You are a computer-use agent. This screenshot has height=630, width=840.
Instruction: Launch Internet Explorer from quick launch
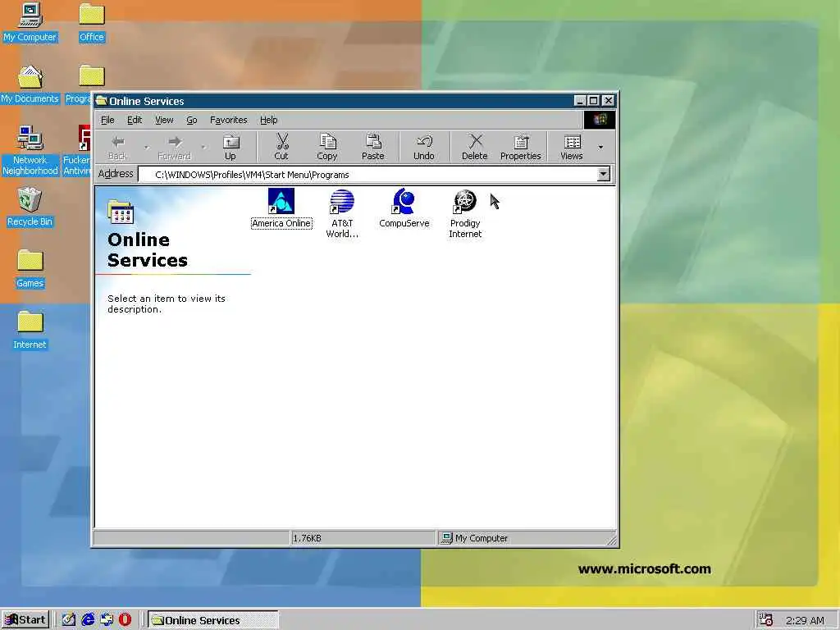(88, 620)
